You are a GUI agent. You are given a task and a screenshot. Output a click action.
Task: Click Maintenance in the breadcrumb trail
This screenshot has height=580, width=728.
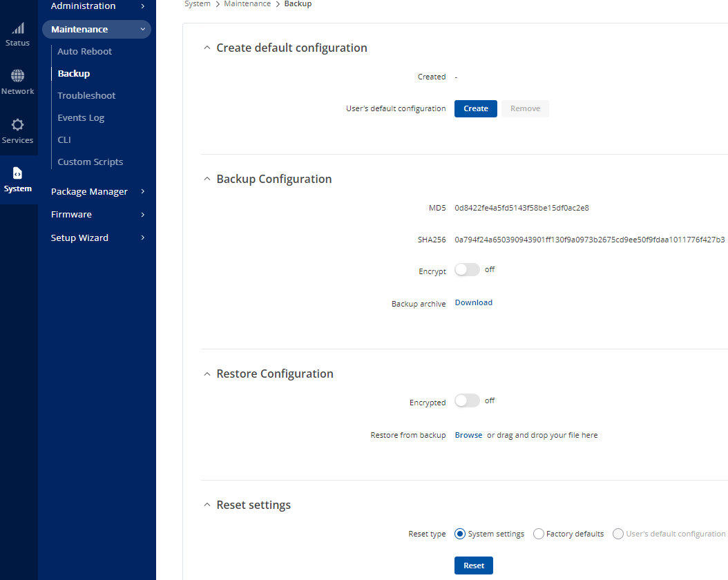pos(247,4)
